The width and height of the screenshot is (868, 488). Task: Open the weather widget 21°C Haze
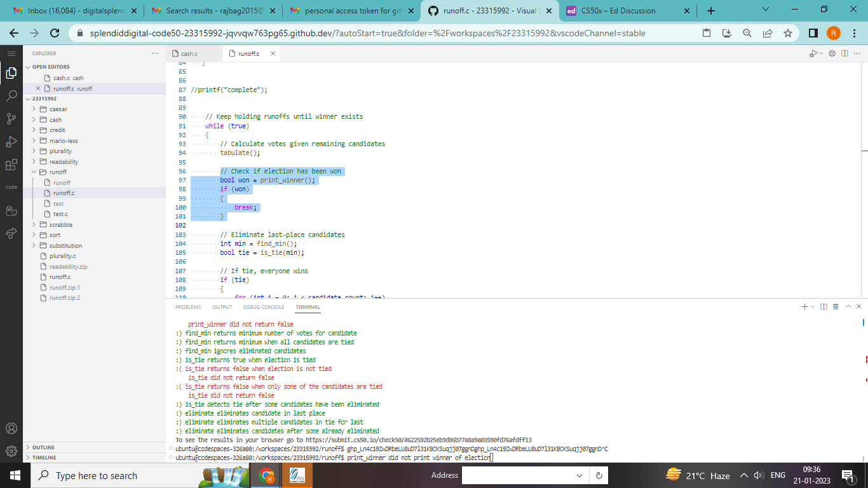(698, 475)
